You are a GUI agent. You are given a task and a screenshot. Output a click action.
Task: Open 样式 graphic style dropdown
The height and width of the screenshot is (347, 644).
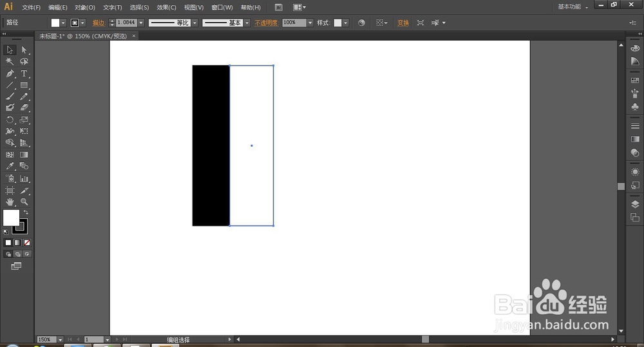[x=346, y=23]
